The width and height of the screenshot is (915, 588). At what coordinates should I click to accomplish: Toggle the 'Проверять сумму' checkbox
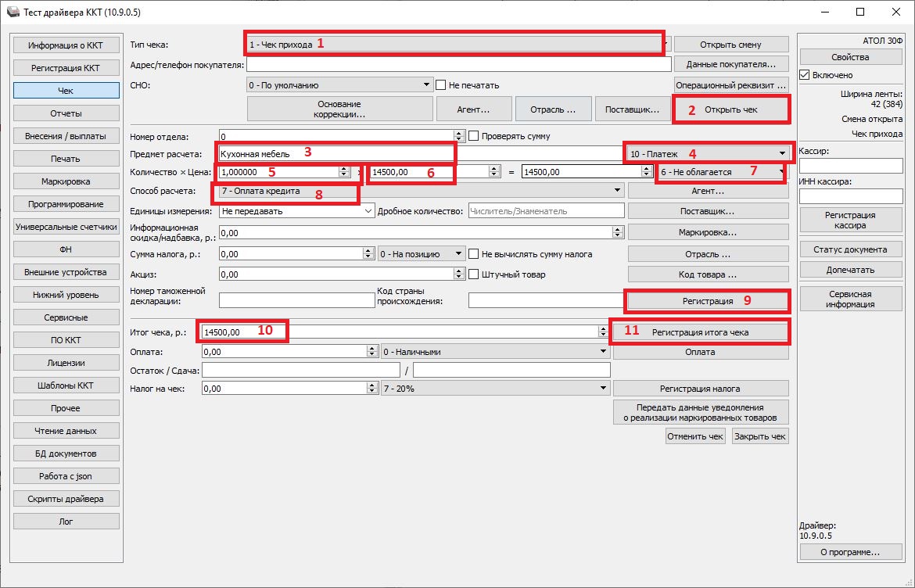pyautogui.click(x=474, y=136)
